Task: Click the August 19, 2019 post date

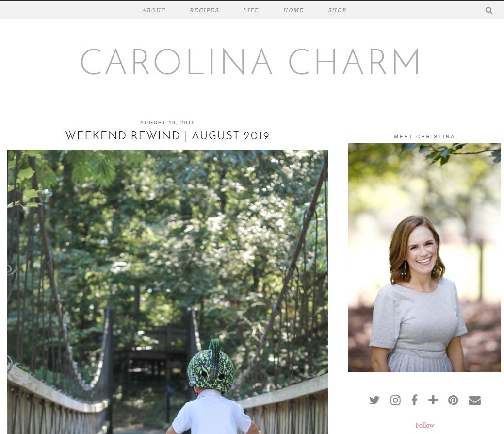Action: (167, 122)
